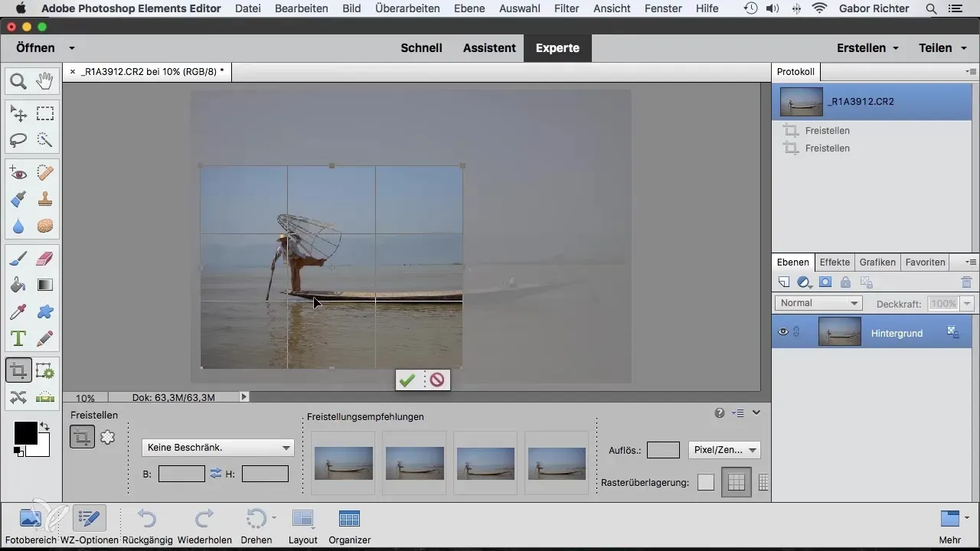Select the Content-Aware Move tool

point(18,397)
